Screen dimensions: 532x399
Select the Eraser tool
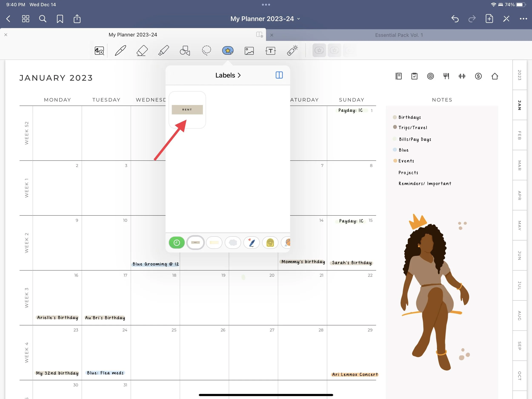pyautogui.click(x=142, y=50)
